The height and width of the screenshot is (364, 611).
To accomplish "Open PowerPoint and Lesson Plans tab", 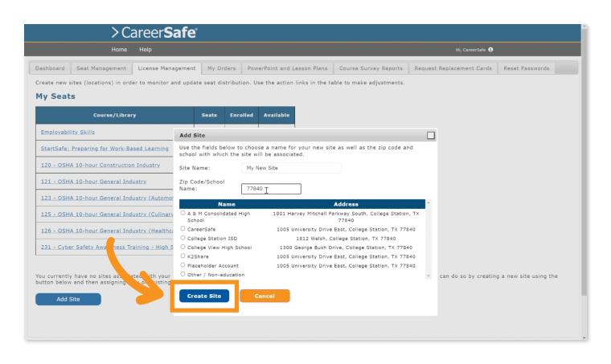I will click(x=287, y=68).
